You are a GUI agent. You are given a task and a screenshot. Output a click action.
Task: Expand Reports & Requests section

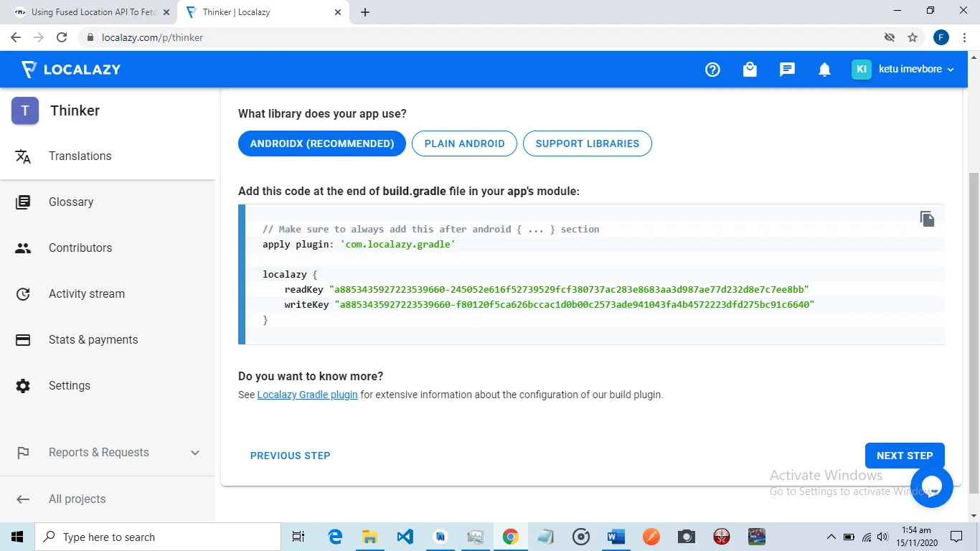(108, 453)
